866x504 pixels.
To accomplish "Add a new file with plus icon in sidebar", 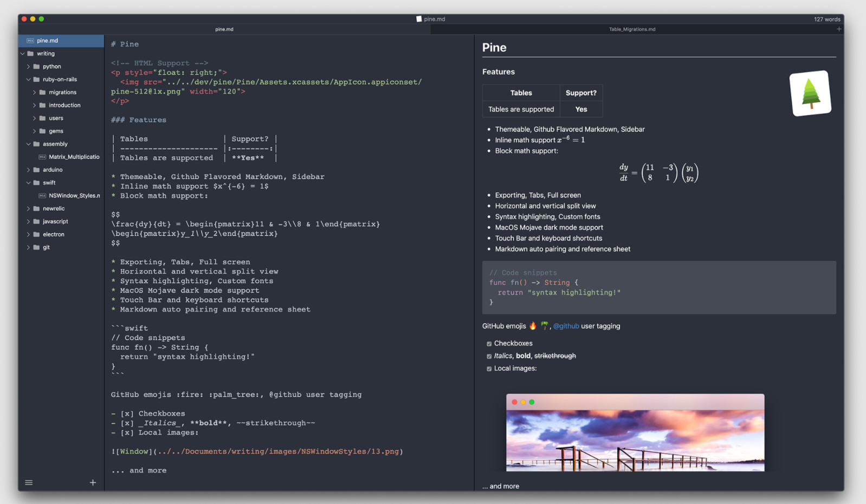I will point(93,482).
